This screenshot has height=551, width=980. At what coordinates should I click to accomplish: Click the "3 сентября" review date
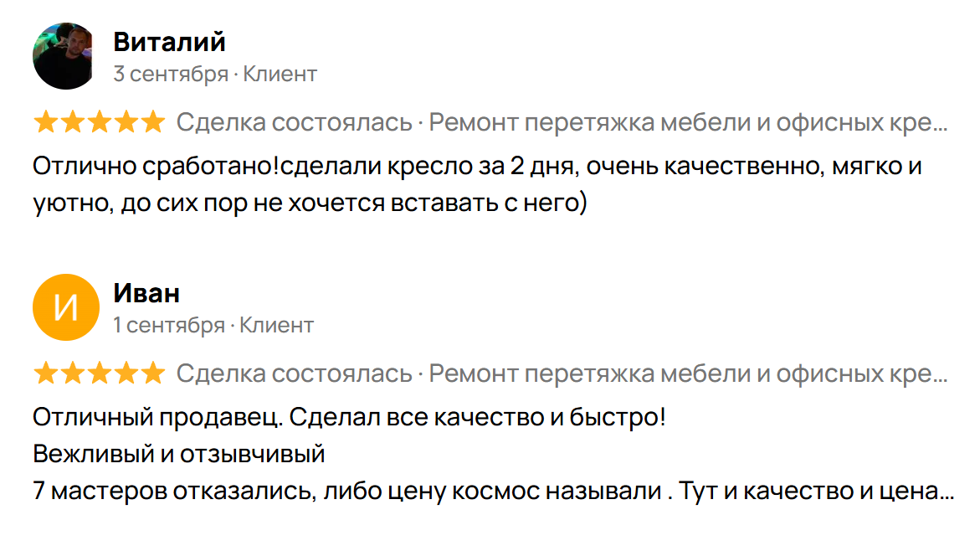point(171,74)
